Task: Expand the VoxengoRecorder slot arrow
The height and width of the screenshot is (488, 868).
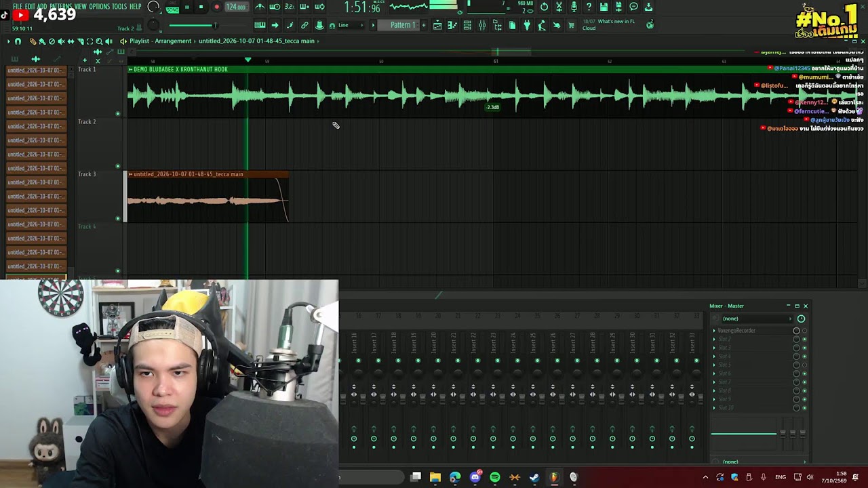Action: [714, 331]
